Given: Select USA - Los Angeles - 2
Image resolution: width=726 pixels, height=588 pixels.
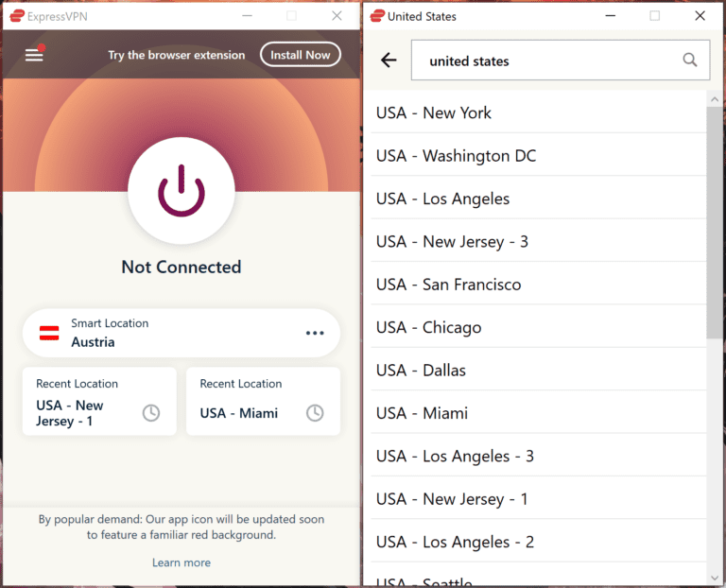Looking at the screenshot, I should click(539, 542).
